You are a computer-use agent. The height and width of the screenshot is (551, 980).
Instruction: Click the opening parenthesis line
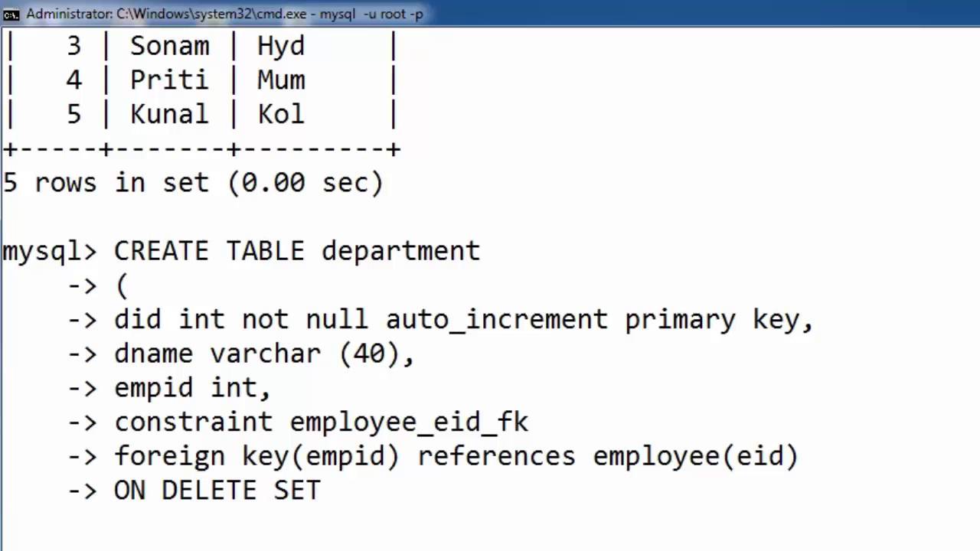click(x=122, y=285)
